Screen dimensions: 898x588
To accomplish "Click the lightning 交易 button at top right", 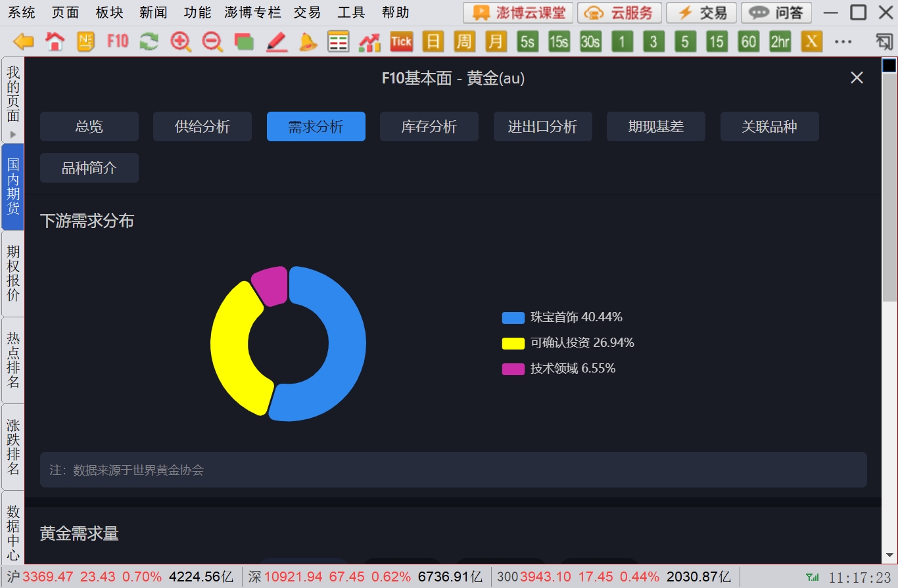I will (x=701, y=12).
